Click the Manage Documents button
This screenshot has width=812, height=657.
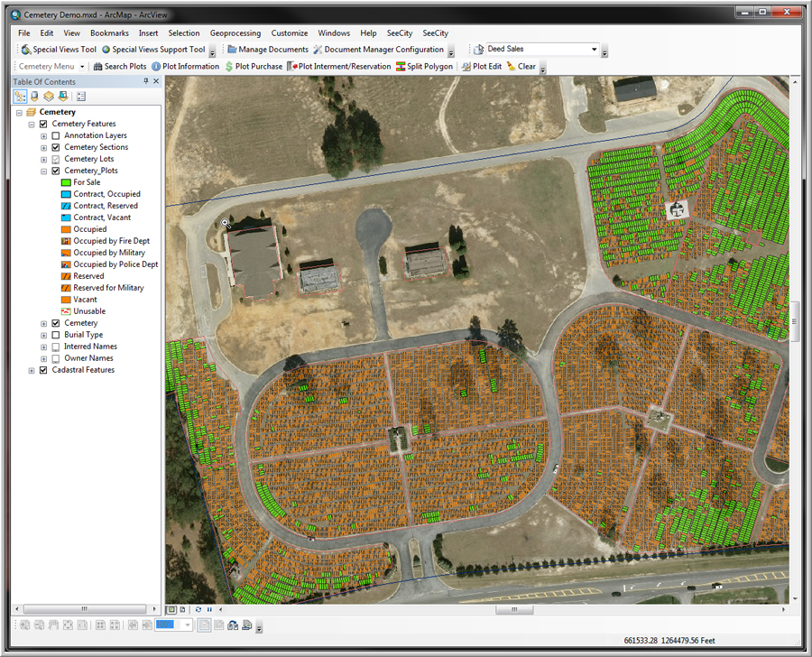(267, 50)
